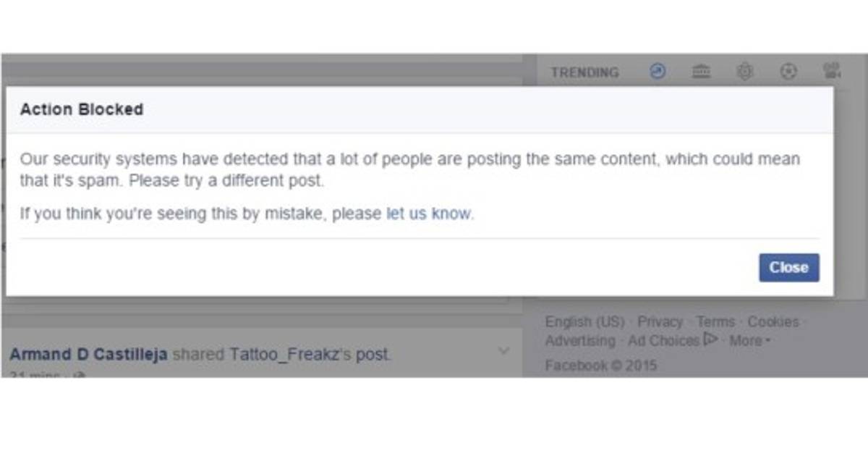Open Tattoo_Freakz's profile link
The width and height of the screenshot is (868, 456).
click(286, 355)
